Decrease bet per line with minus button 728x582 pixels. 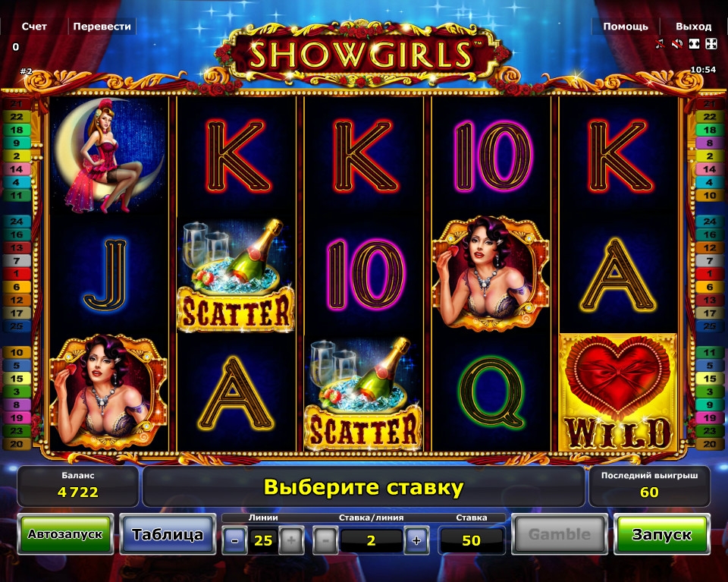click(x=325, y=540)
